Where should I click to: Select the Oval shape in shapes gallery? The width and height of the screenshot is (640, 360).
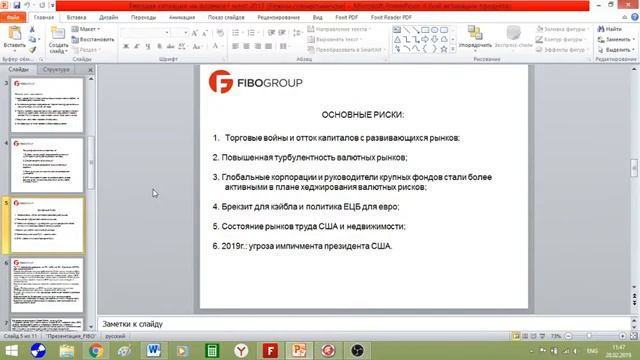click(x=434, y=30)
